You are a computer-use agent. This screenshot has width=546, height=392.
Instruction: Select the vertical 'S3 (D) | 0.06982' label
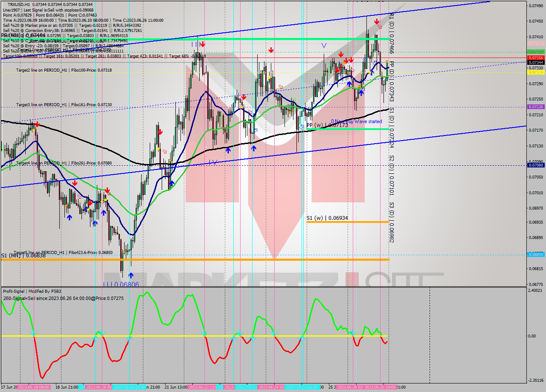coord(391,222)
